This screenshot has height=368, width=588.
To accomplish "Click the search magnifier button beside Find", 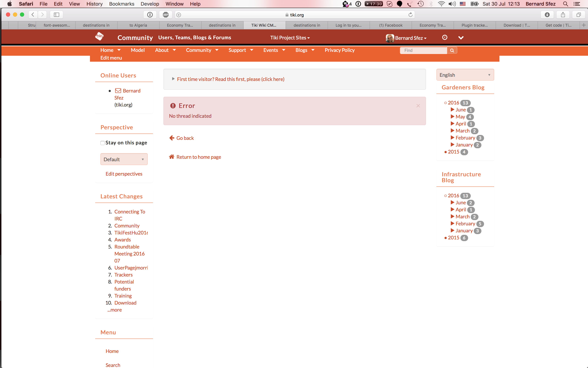I will (452, 50).
